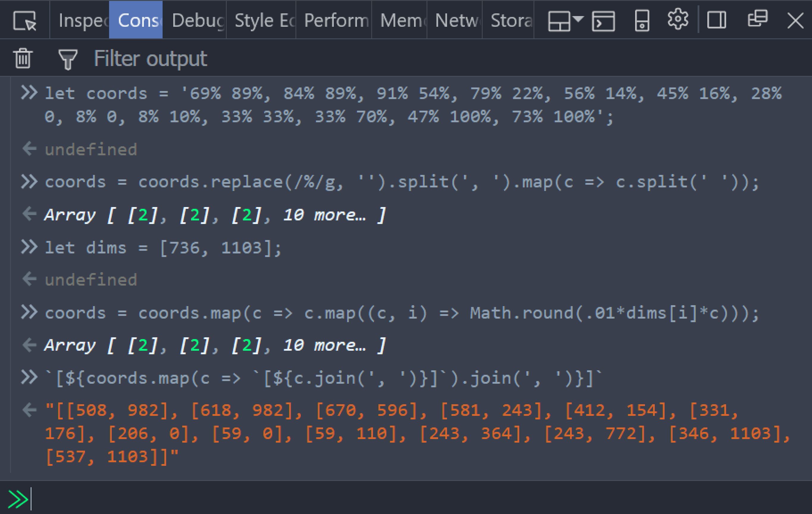Open the Storage tab

click(x=508, y=20)
